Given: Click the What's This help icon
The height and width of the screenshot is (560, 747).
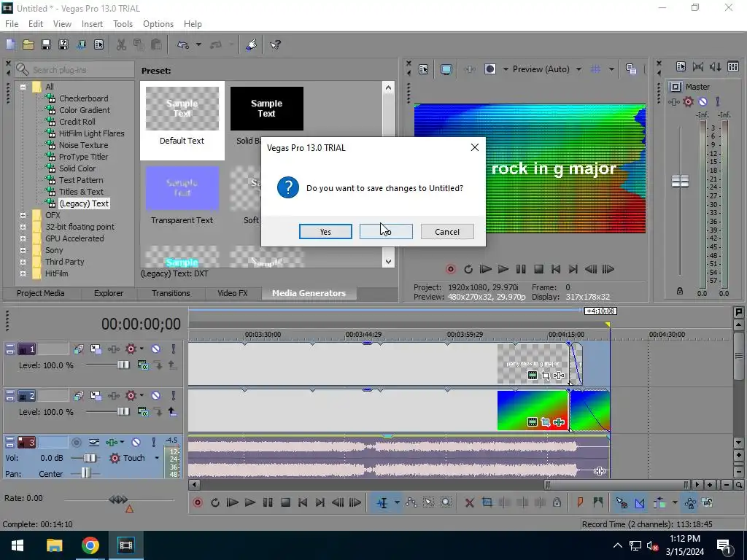Looking at the screenshot, I should 275,44.
